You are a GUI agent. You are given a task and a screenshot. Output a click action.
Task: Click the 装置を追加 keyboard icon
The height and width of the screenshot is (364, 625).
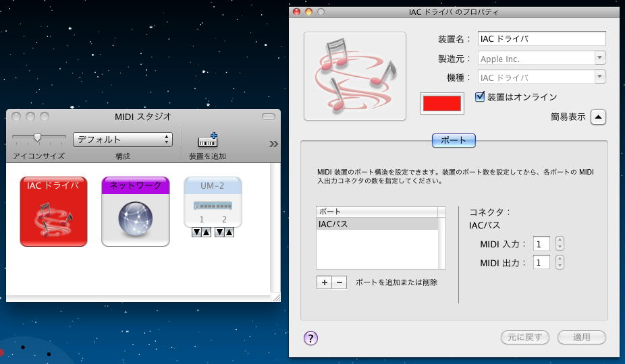point(208,140)
